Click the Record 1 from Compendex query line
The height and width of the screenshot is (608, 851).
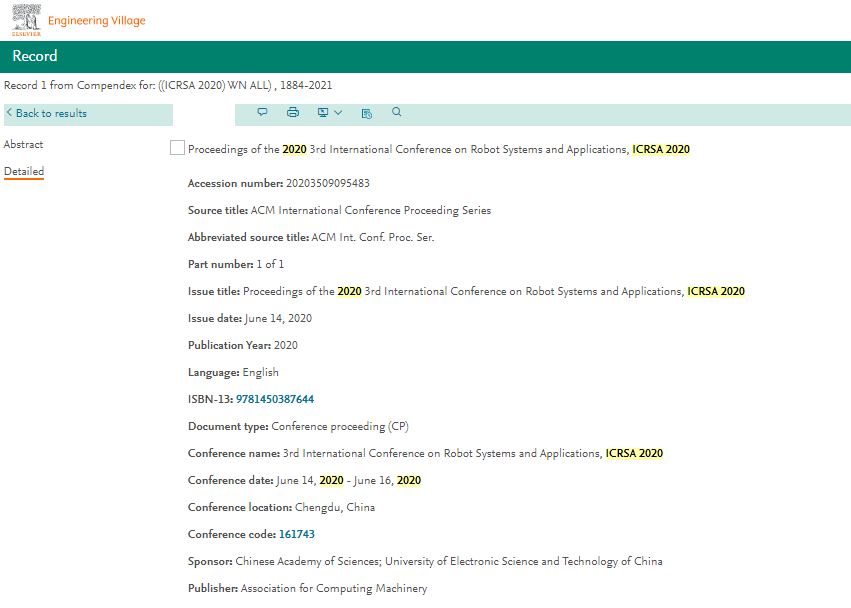(x=168, y=85)
